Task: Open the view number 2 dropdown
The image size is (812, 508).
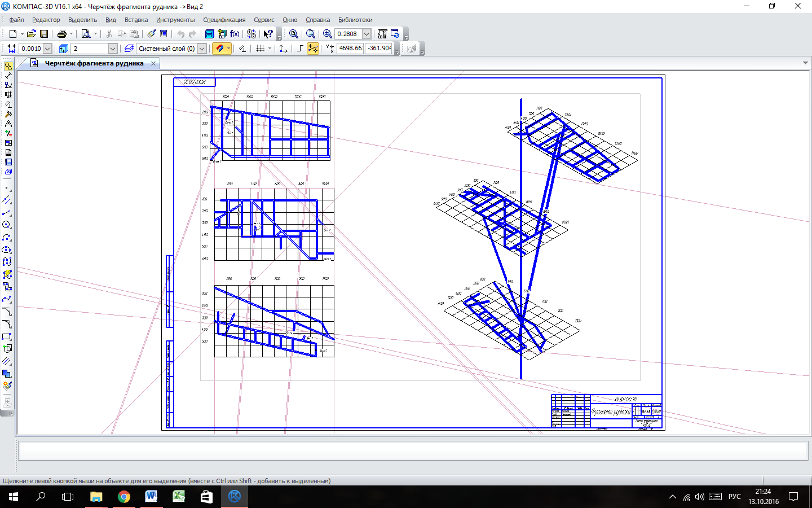Action: pos(113,49)
